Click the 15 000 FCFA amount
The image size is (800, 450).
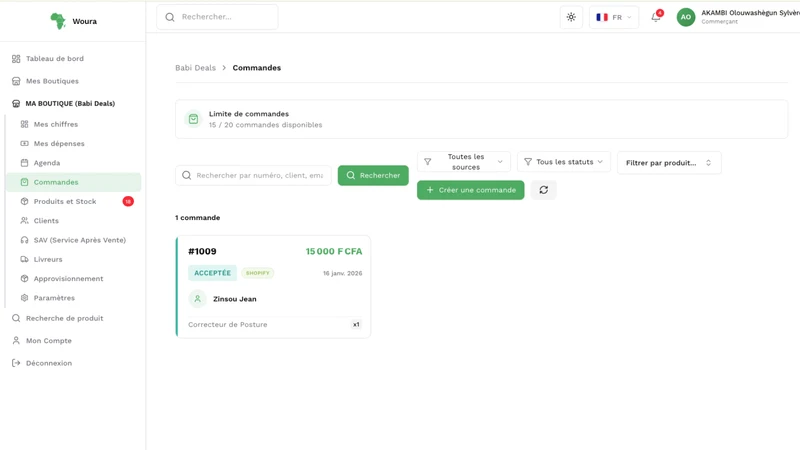click(x=334, y=252)
